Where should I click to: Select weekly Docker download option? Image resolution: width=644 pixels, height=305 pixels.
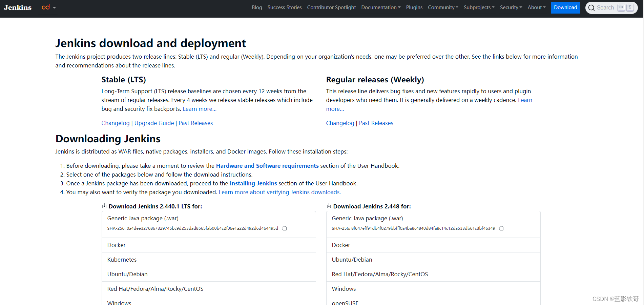[x=433, y=245]
